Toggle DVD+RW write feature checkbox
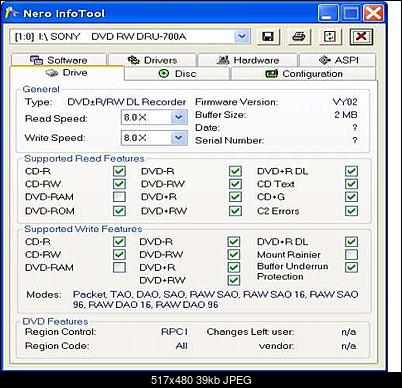402x388 pixels. pyautogui.click(x=234, y=280)
